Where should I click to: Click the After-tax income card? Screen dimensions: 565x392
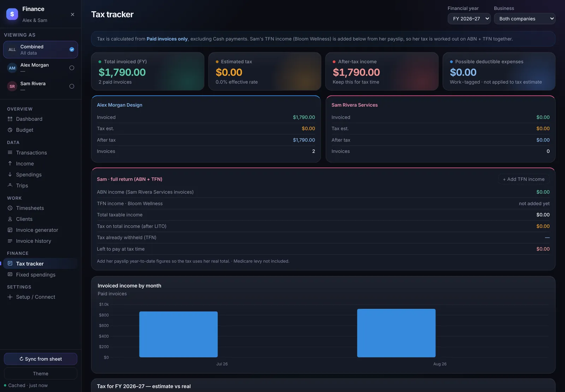(x=382, y=71)
